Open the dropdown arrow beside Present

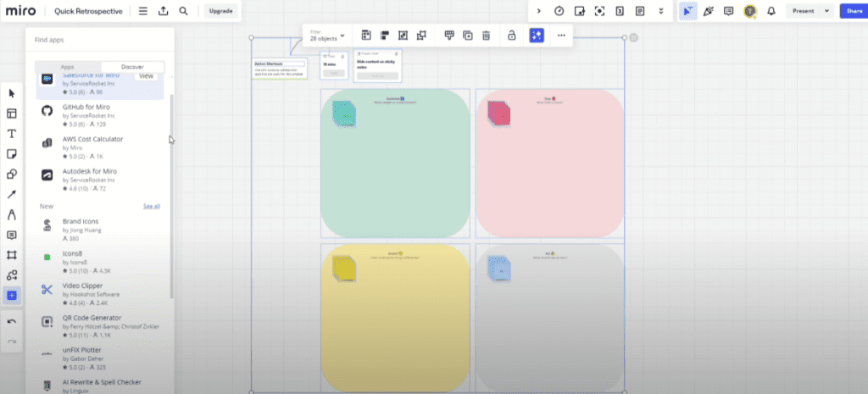(x=825, y=11)
